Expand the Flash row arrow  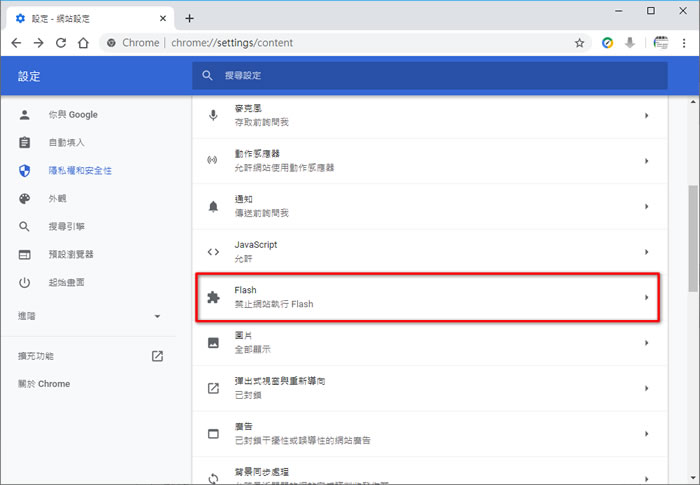pos(646,297)
